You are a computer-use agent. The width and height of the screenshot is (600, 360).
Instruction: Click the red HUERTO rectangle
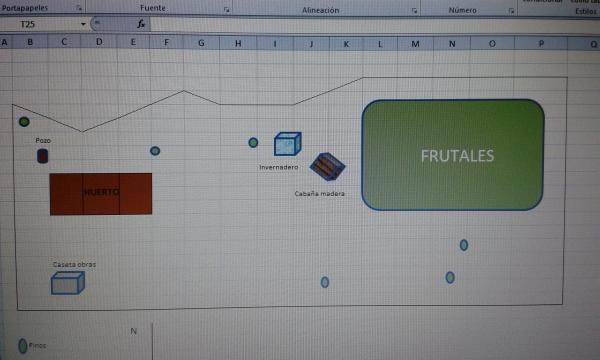click(101, 194)
